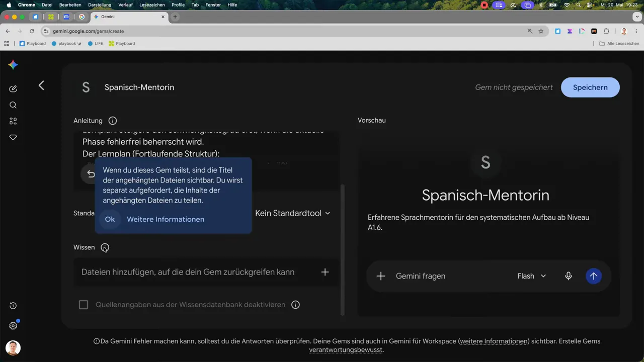Dismiss the tooltip with Ok
The image size is (644, 362).
(110, 219)
